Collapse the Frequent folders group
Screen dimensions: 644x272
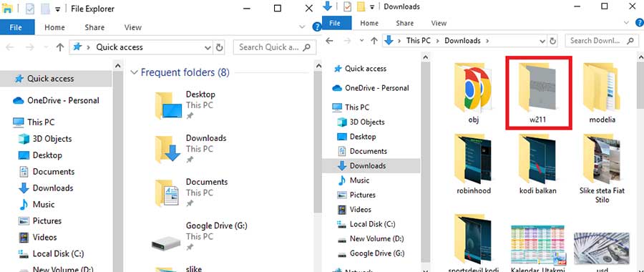[x=134, y=73]
